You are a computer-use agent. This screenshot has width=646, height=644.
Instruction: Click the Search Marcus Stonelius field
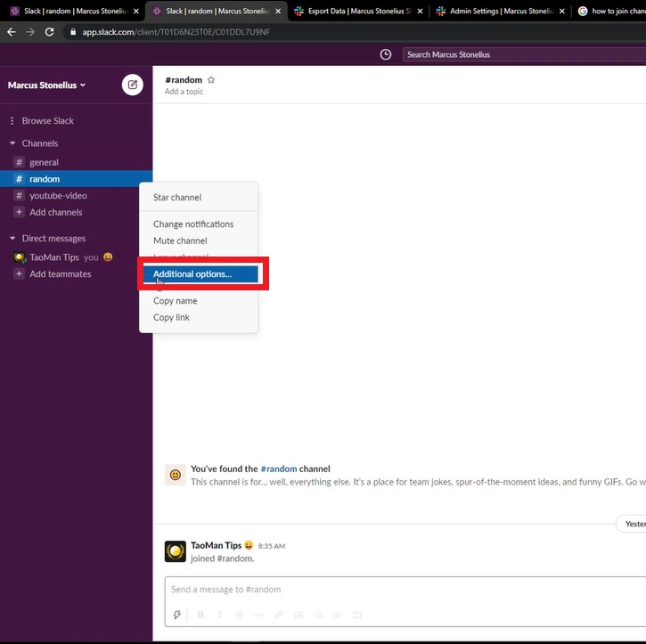(524, 54)
